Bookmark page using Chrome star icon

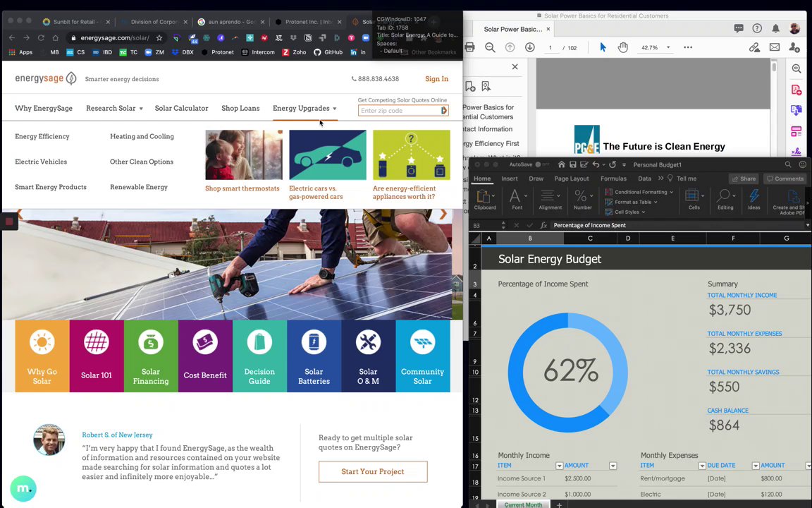pyautogui.click(x=159, y=38)
